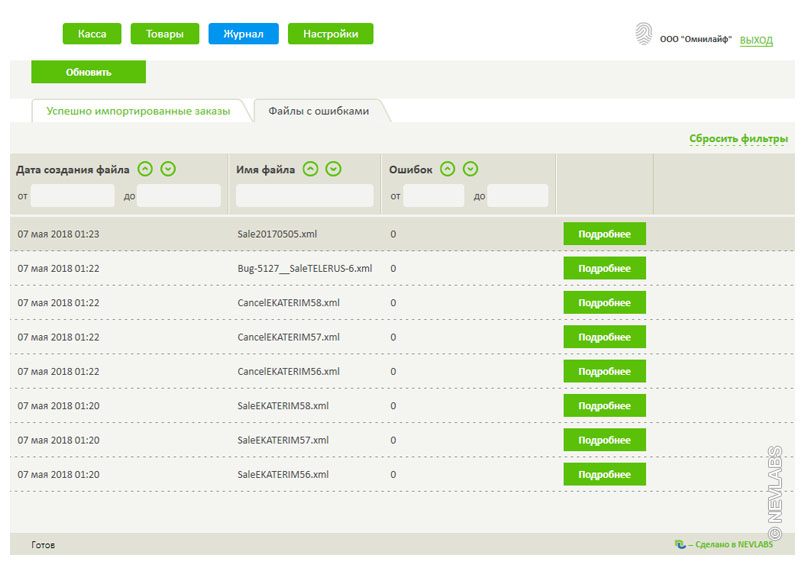The height and width of the screenshot is (565, 805).
Task: Click the date 'от' filter field
Action: click(x=72, y=196)
